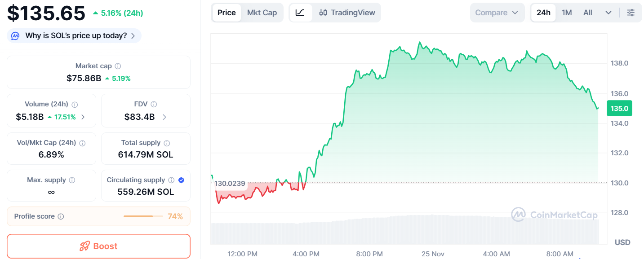This screenshot has height=259, width=644.
Task: Select the All time range tab
Action: point(588,13)
